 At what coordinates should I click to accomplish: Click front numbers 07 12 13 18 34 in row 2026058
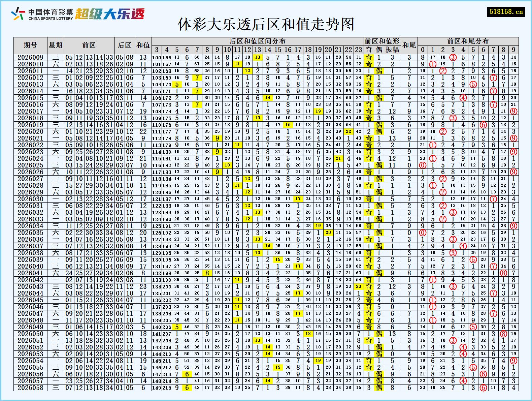tap(89, 388)
